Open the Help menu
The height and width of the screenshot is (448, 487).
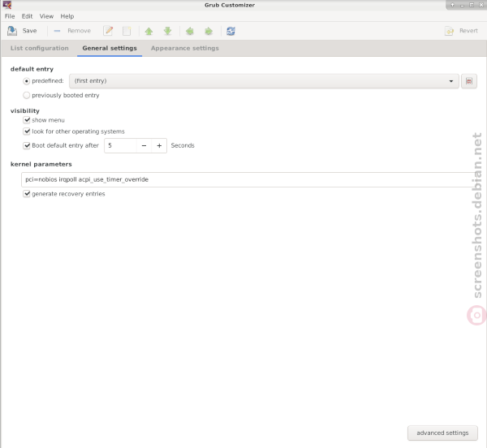(67, 16)
